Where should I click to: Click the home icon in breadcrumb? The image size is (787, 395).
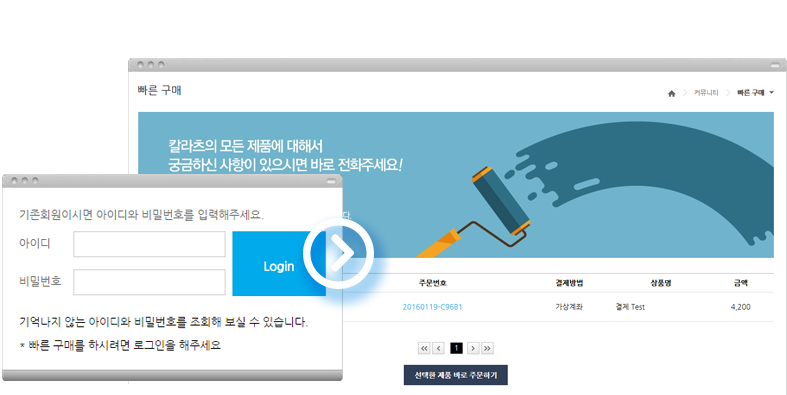click(x=672, y=93)
